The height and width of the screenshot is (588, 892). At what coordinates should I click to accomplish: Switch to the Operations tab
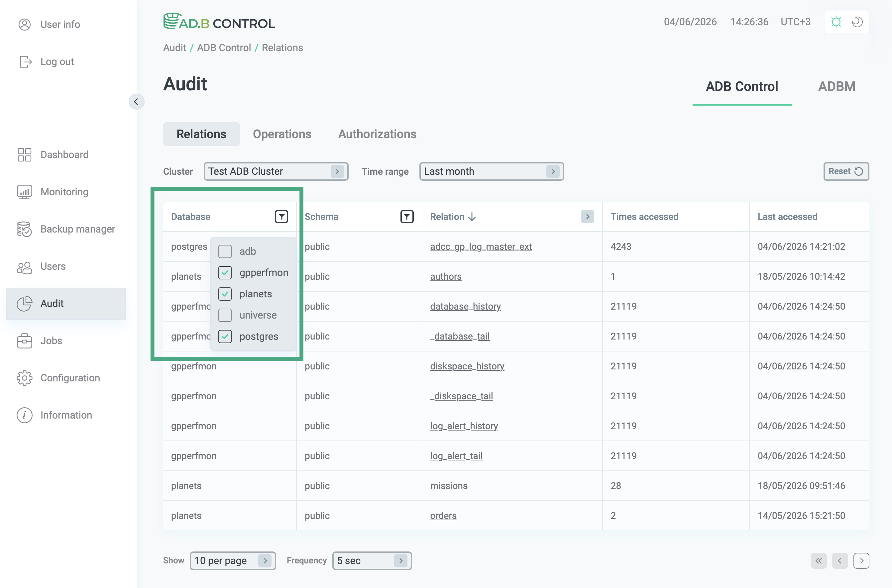[x=282, y=134]
